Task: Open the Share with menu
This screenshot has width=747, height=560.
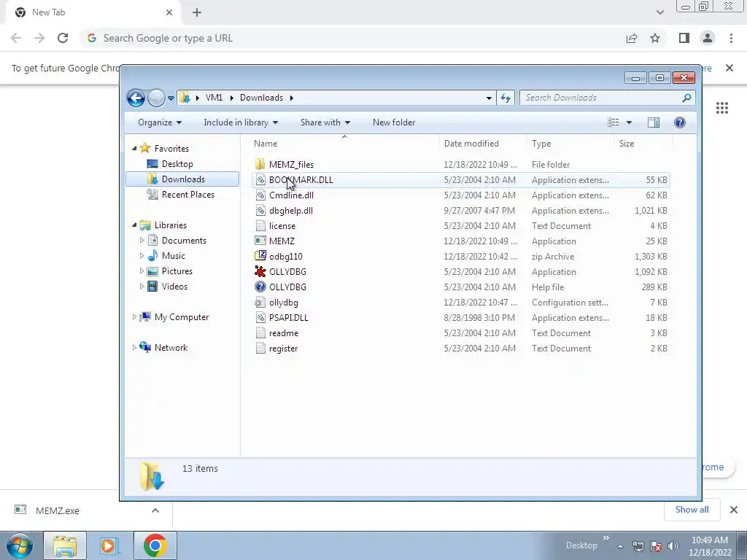Action: 325,122
